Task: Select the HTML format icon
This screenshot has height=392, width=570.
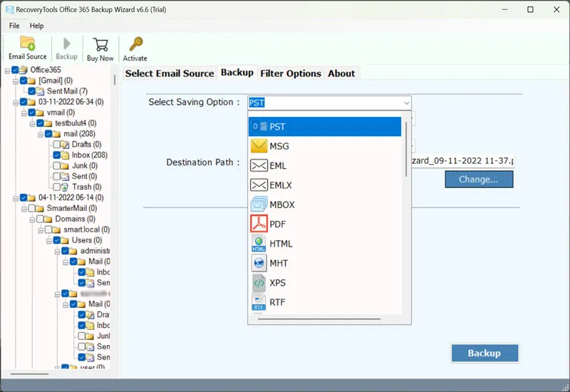Action: click(259, 244)
